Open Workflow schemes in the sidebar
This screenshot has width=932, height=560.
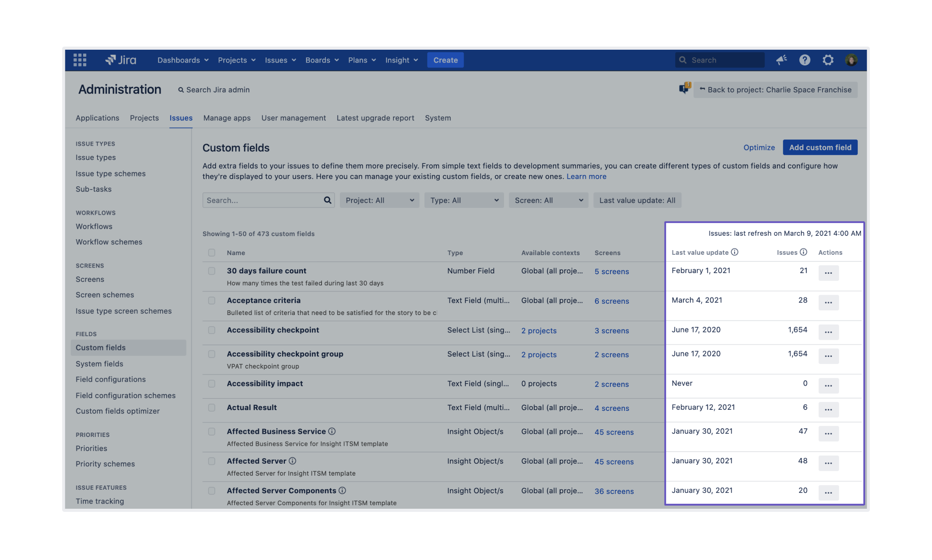pos(109,242)
